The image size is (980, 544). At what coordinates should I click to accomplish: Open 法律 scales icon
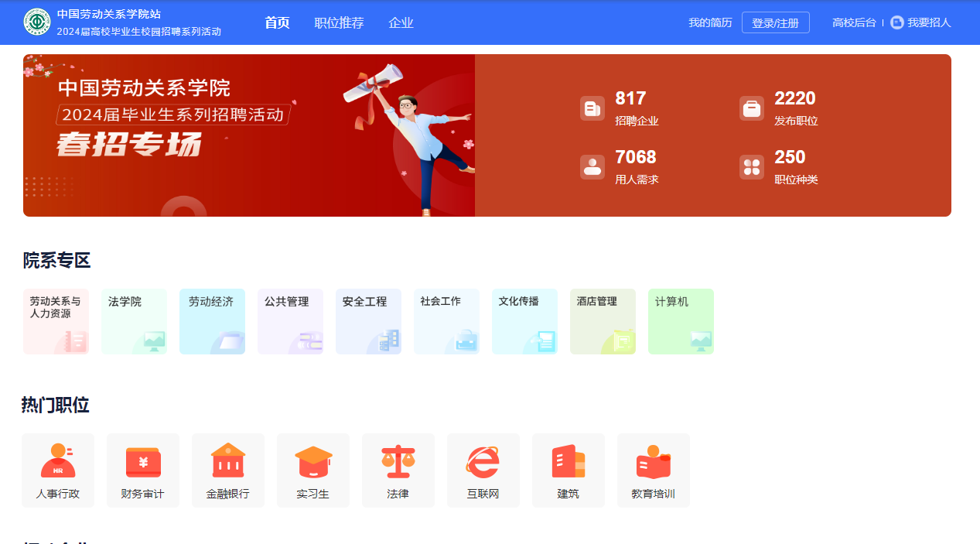(x=398, y=461)
